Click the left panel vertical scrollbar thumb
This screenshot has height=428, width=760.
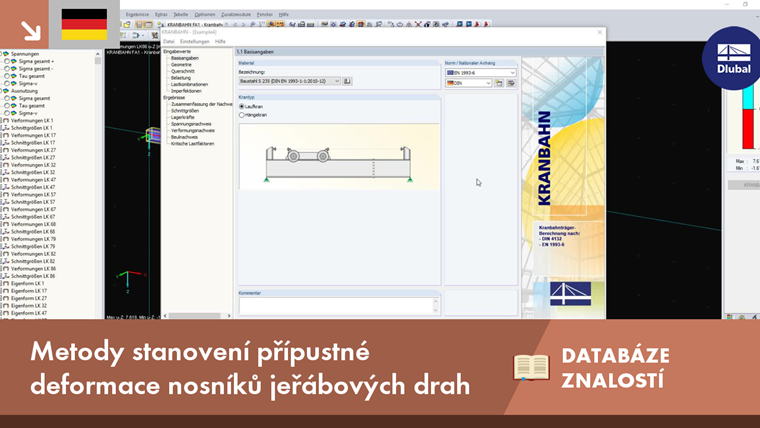coord(98,61)
